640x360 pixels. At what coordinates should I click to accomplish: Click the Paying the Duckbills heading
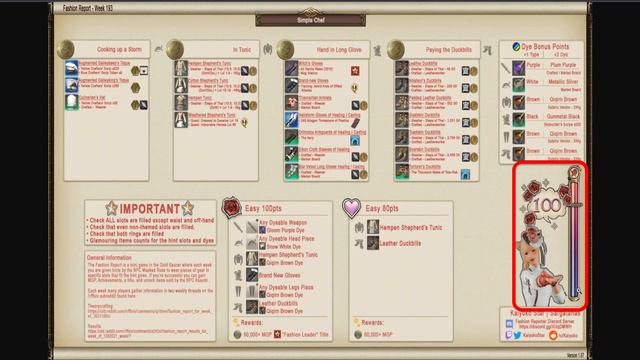tap(449, 50)
